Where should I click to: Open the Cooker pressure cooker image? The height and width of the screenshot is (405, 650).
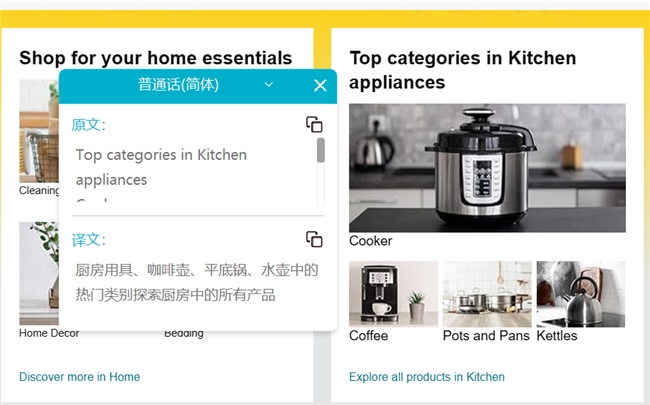(487, 168)
